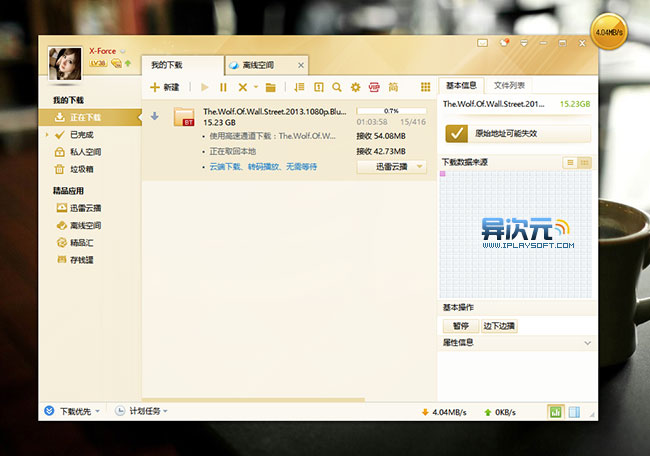Expand the 属性信息 section chevron
Image resolution: width=650 pixels, height=456 pixels.
[x=587, y=343]
